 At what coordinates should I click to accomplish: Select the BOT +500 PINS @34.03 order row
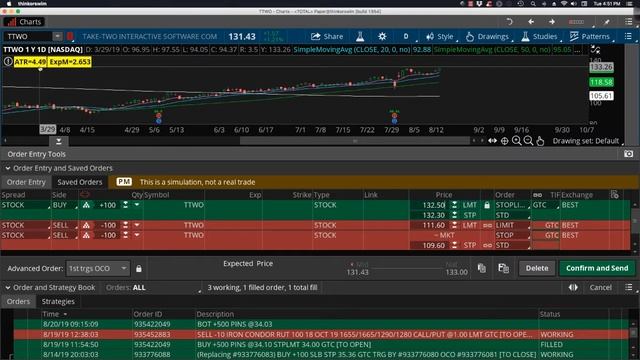tap(320, 324)
